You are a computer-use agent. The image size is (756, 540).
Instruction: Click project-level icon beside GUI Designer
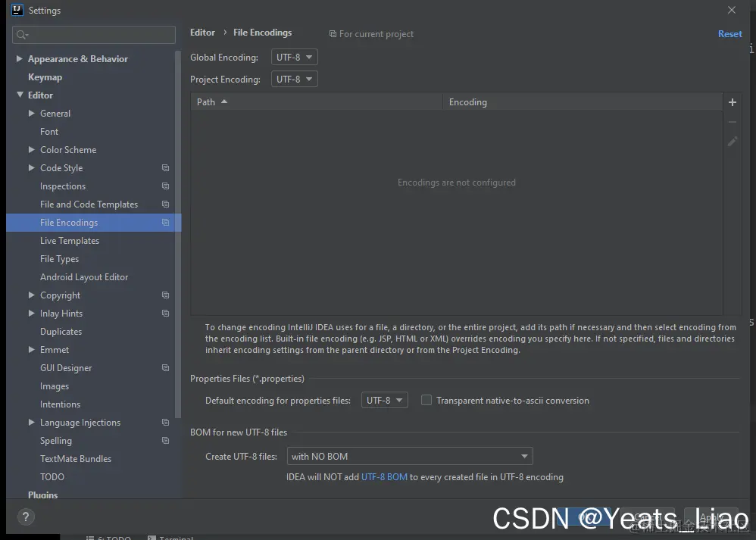165,368
